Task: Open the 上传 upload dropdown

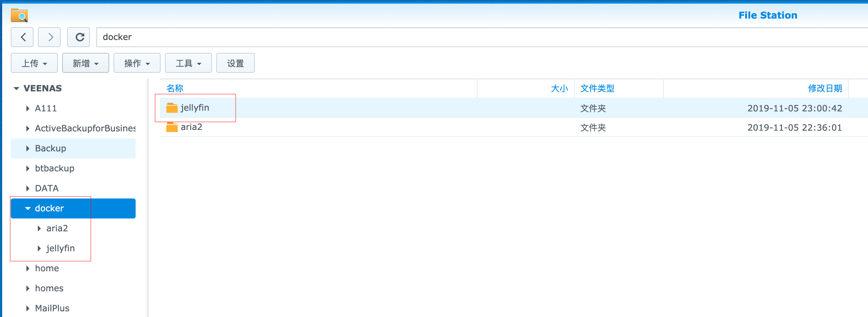Action: click(34, 63)
